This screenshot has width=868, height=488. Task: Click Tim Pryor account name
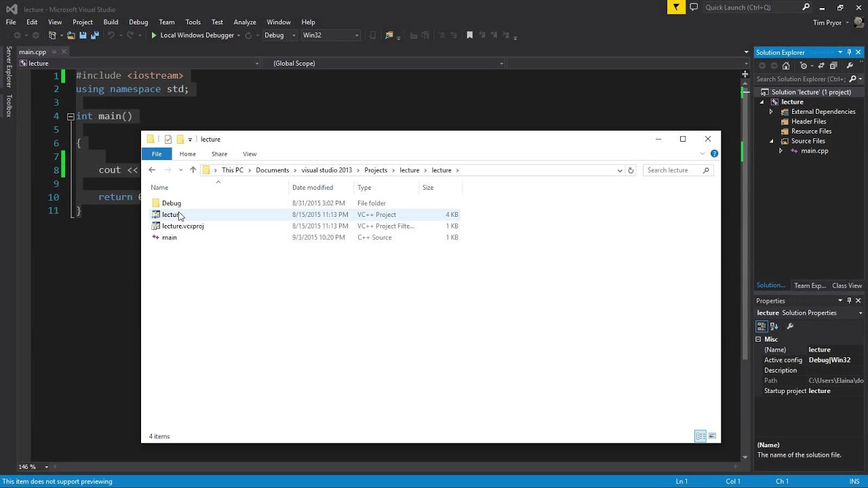coord(827,22)
